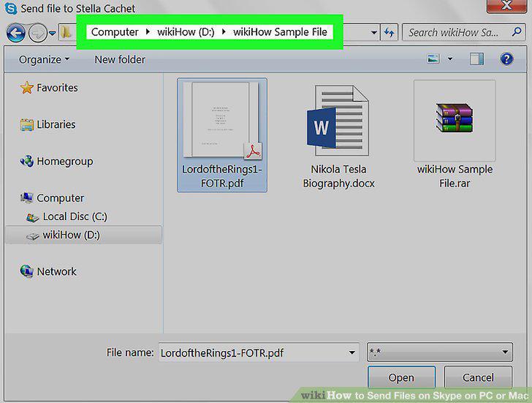
Task: Click the Change your view icon
Action: coord(433,59)
